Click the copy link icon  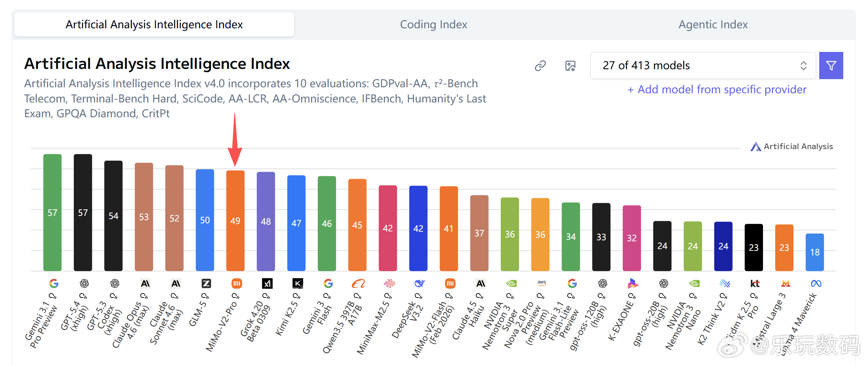click(540, 66)
